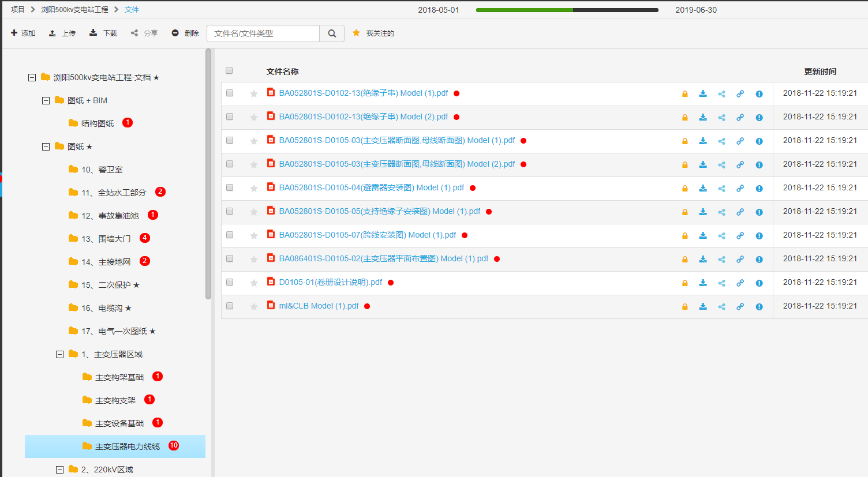
Task: Collapse the root 浏阳500kv变电站工程·文档 node
Action: pyautogui.click(x=32, y=78)
